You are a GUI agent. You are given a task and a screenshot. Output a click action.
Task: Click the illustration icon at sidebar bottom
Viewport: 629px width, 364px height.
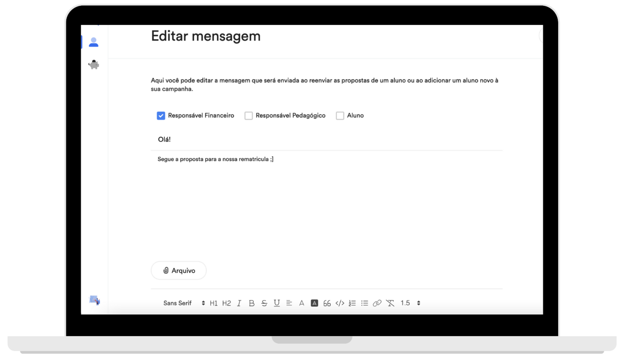pyautogui.click(x=95, y=300)
